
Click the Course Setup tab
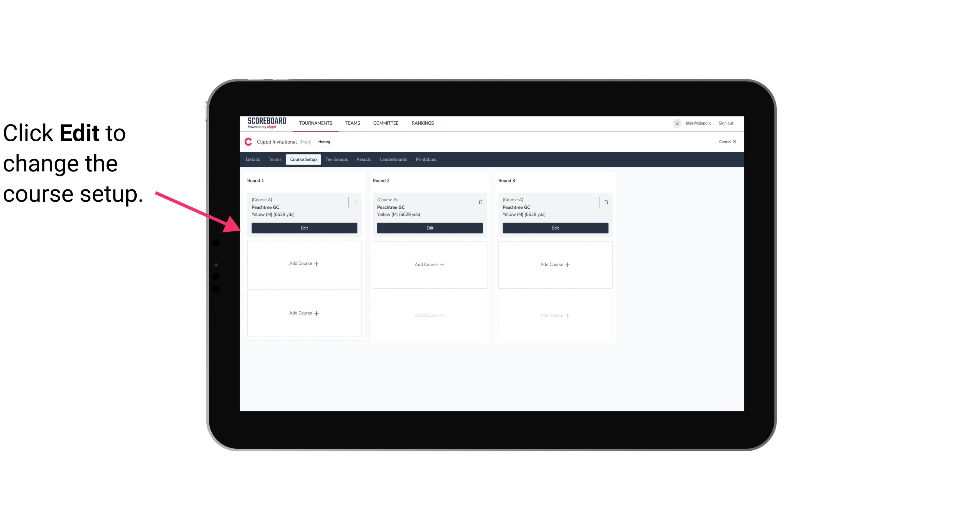pyautogui.click(x=303, y=159)
